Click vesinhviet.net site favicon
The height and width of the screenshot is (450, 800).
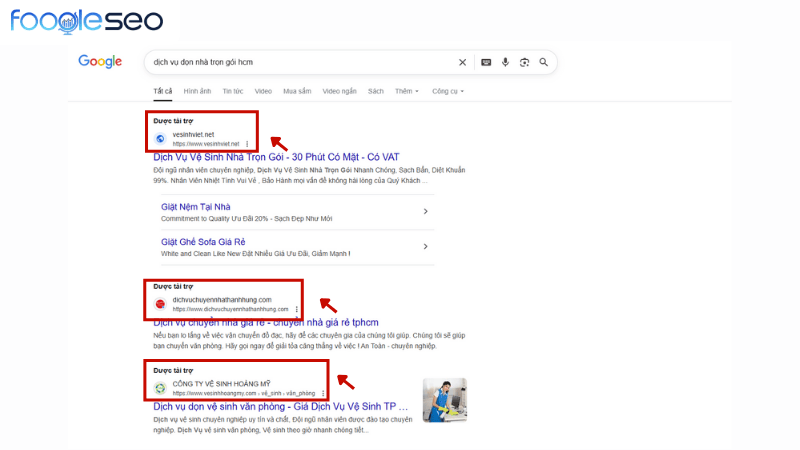(x=160, y=139)
